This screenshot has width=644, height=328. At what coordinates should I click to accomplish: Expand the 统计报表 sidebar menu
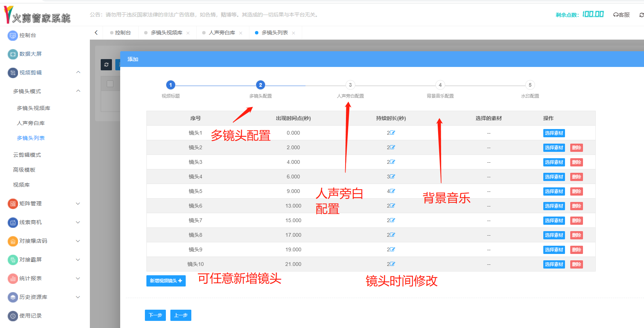pos(78,278)
